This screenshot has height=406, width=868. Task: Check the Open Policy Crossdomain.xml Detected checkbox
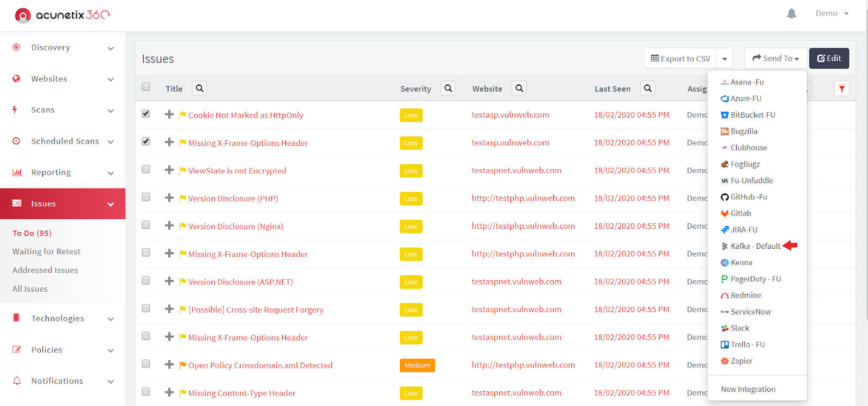pos(146,364)
